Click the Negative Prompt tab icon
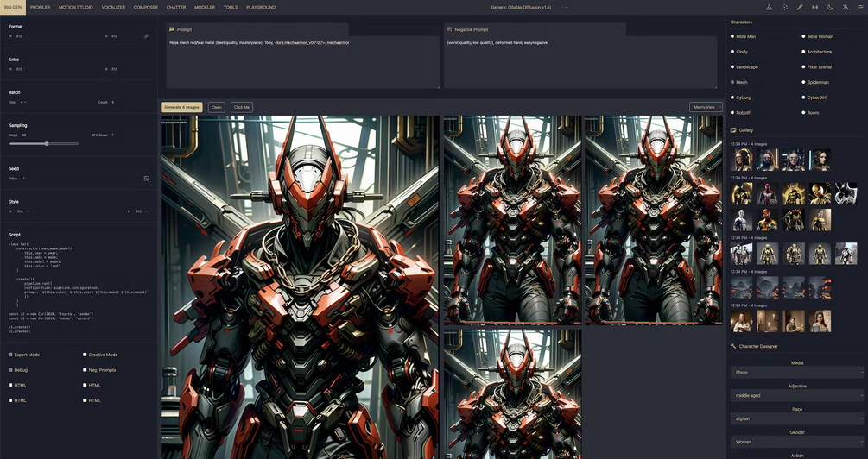The height and width of the screenshot is (459, 868). [449, 29]
